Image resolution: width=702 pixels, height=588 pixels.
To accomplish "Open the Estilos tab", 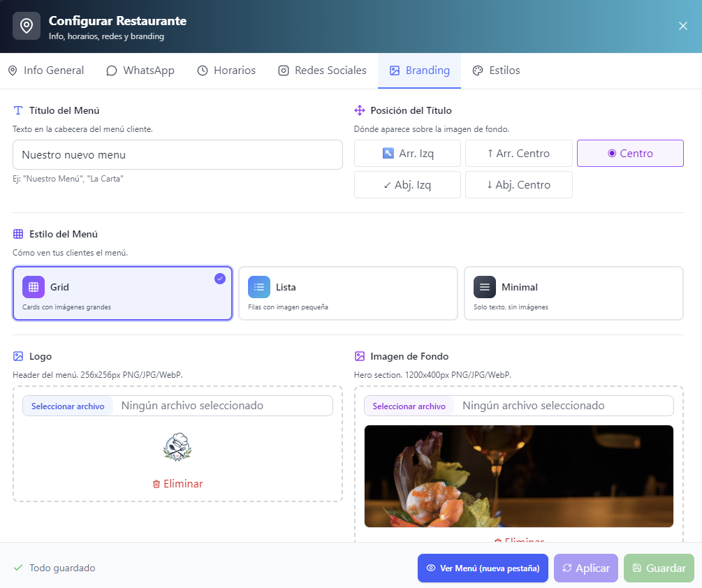I will click(496, 70).
